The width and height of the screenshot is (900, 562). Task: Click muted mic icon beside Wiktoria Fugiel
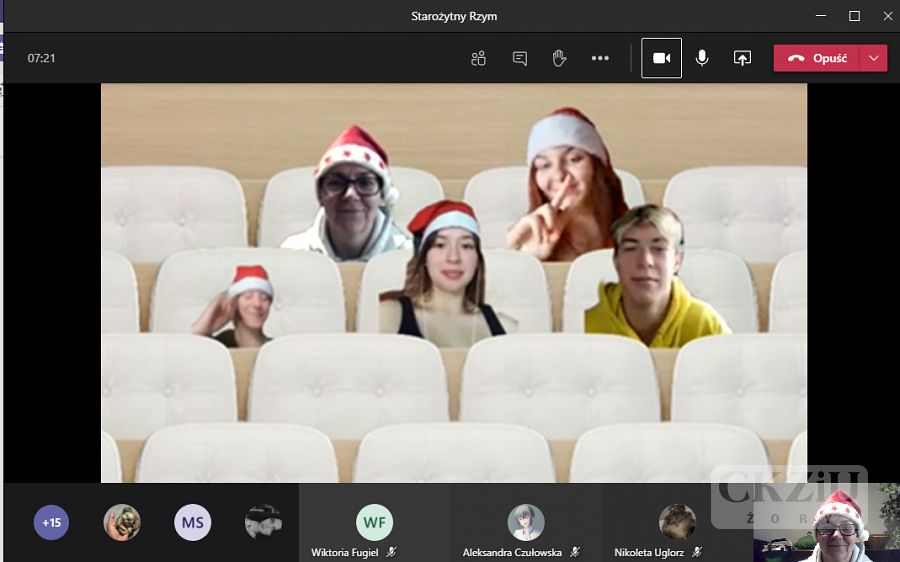tap(392, 552)
